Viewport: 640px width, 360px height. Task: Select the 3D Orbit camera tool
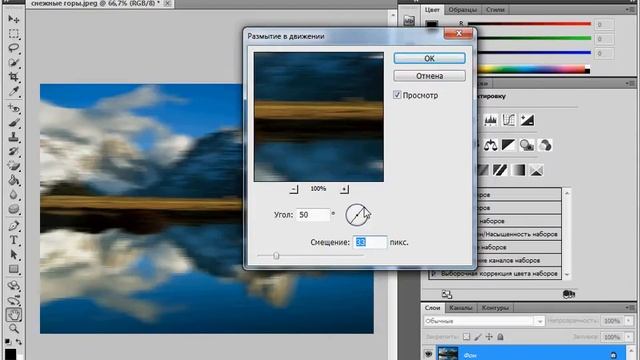coord(13,300)
